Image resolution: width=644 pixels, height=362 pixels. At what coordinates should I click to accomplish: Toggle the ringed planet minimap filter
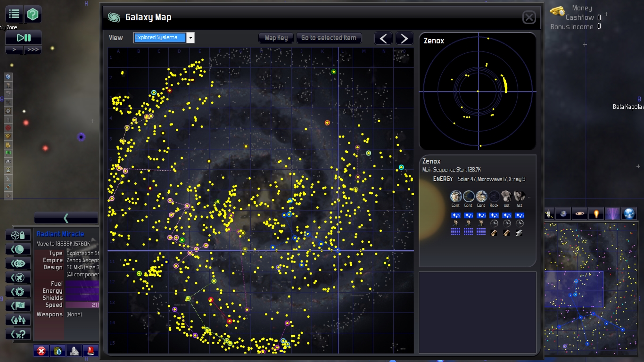[x=580, y=214]
